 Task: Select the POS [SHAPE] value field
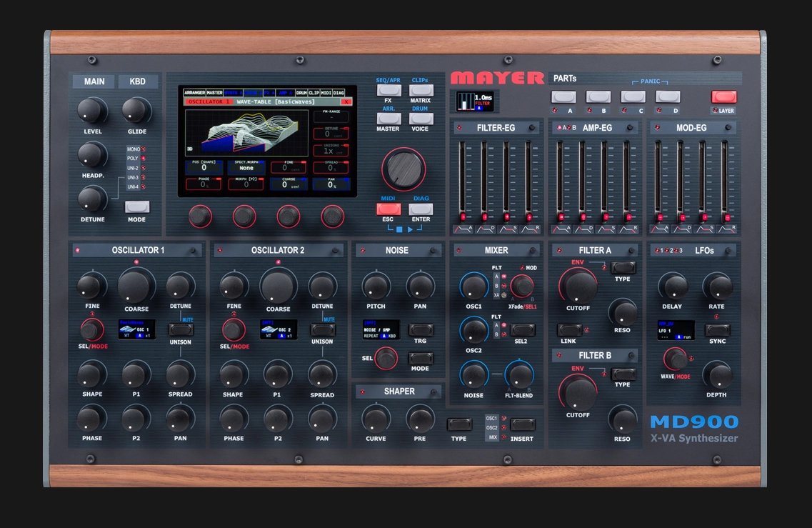[x=204, y=166]
